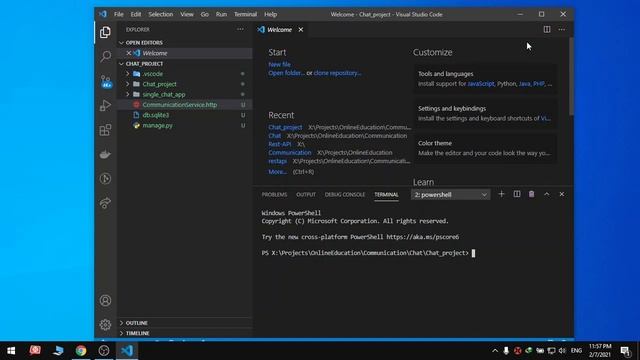Click the Welcome page vertical scrollbar

571,76
